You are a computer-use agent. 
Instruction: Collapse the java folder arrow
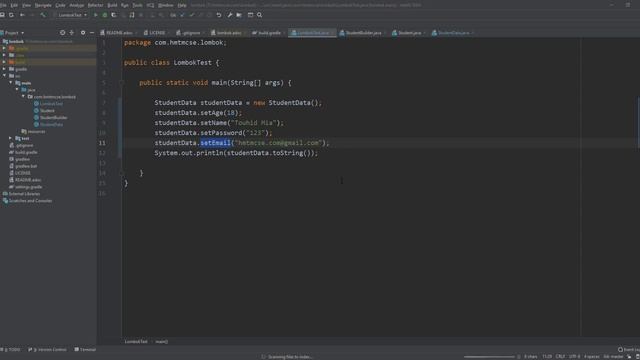tap(17, 90)
